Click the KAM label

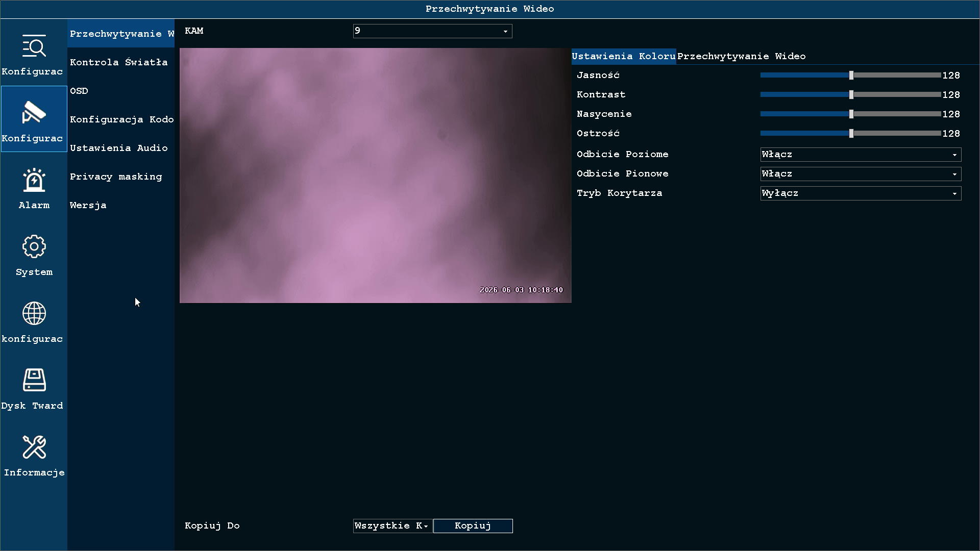194,31
